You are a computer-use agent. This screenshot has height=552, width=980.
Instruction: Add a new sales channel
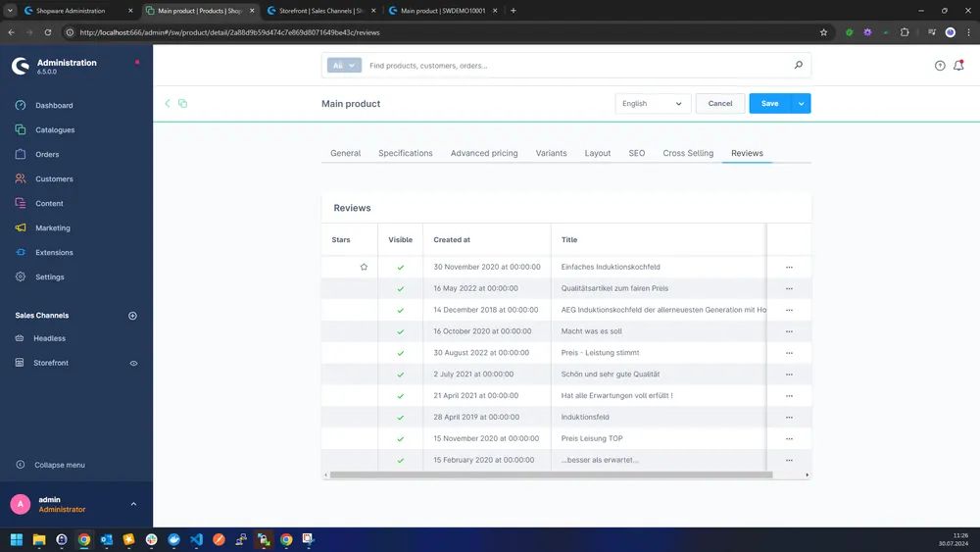[x=132, y=316]
